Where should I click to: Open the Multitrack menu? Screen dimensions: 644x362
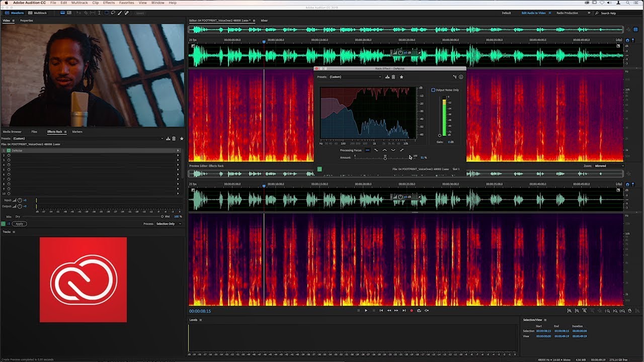click(79, 3)
